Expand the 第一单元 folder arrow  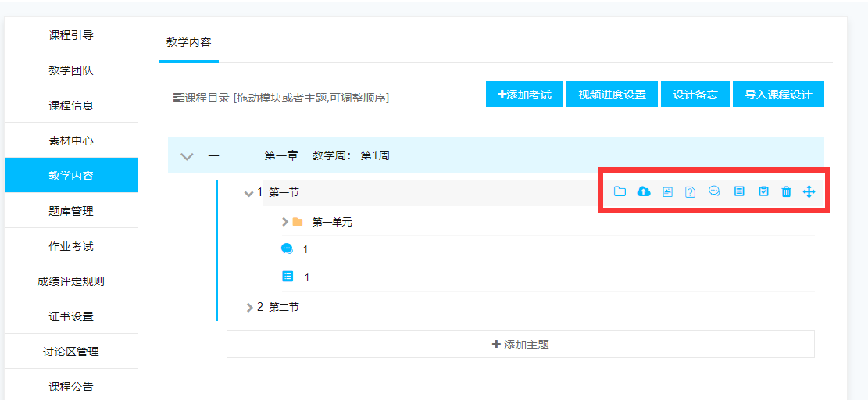285,222
